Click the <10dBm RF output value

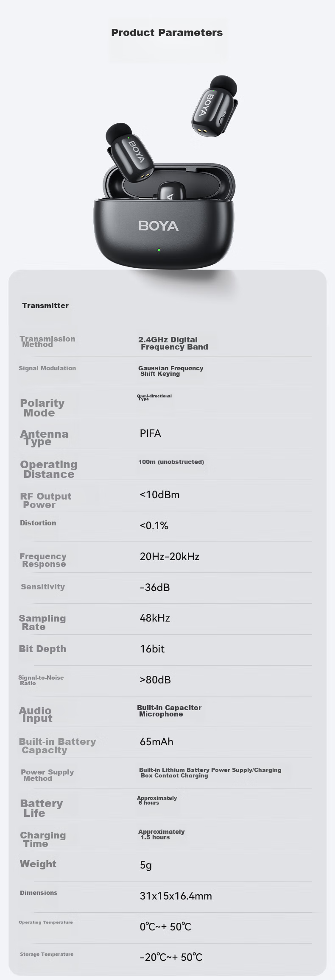point(159,495)
